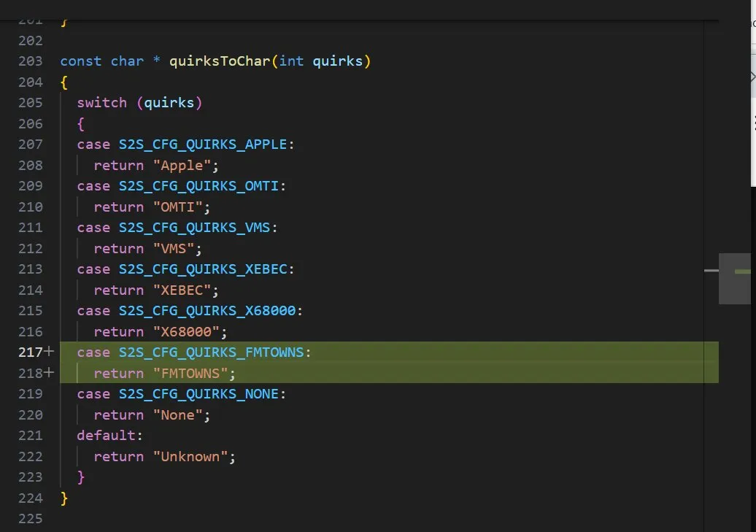The width and height of the screenshot is (756, 532).
Task: Click line number 207
Action: [31, 144]
